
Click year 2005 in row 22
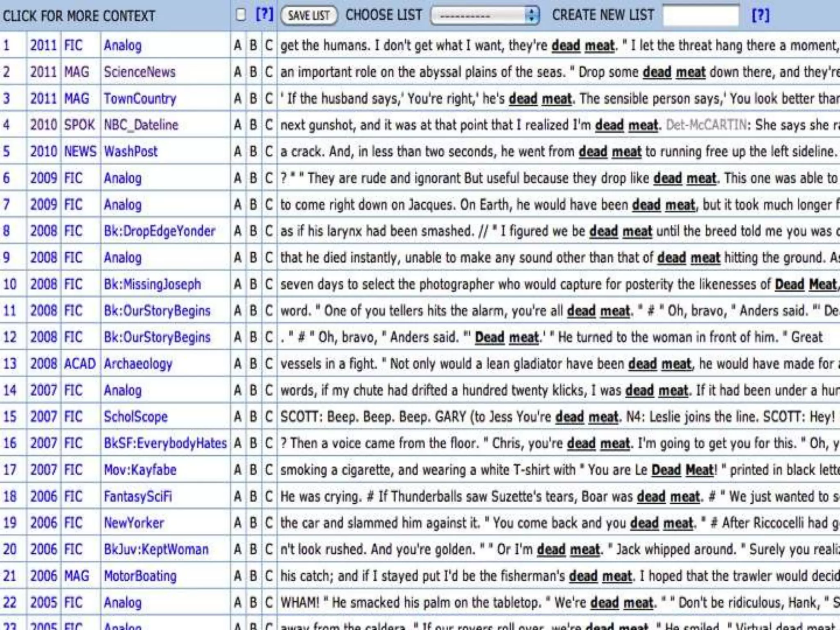(43, 603)
